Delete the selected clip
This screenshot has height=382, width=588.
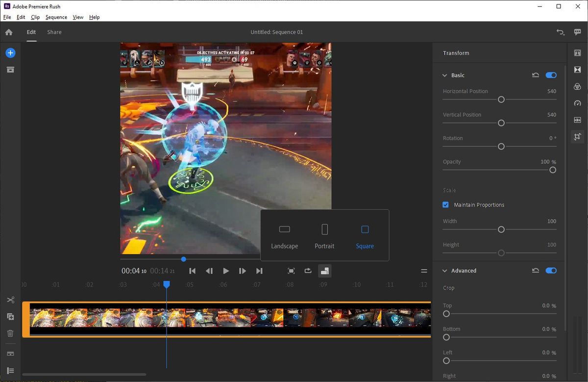pos(11,333)
